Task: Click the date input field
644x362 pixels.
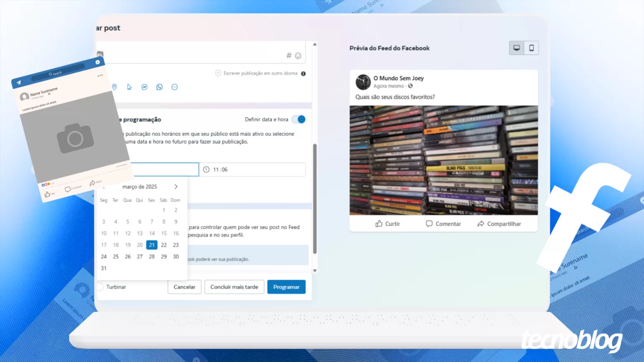Action: pos(164,169)
